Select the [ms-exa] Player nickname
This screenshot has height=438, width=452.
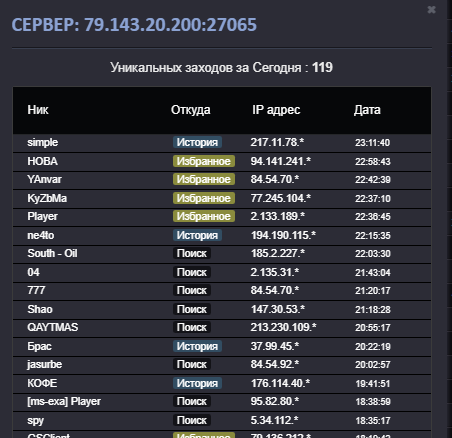coord(64,402)
